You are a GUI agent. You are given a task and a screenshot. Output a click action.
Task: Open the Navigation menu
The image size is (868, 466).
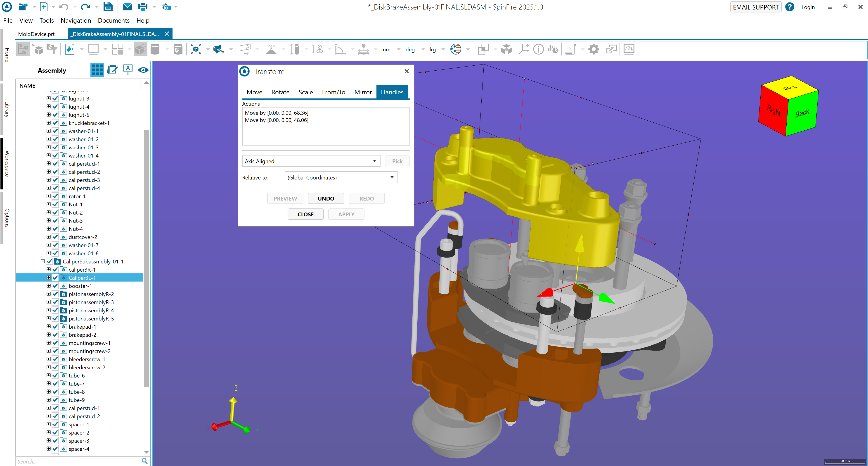76,21
